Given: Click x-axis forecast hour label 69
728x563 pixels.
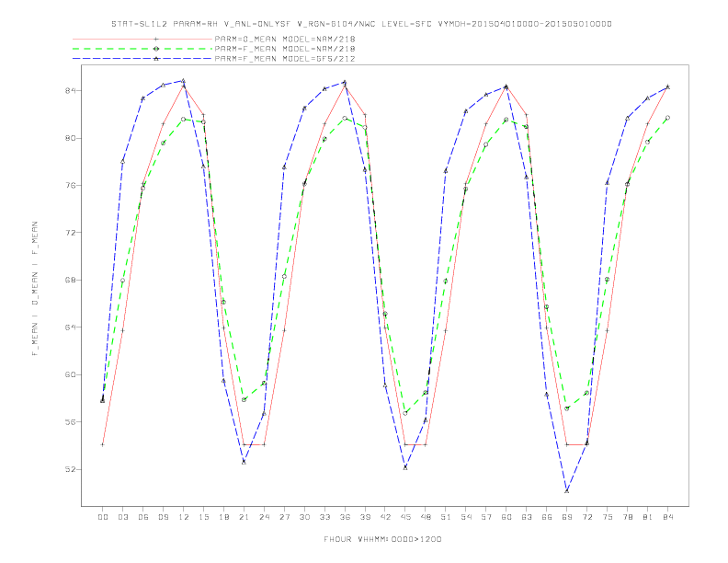Looking at the screenshot, I should 567,517.
